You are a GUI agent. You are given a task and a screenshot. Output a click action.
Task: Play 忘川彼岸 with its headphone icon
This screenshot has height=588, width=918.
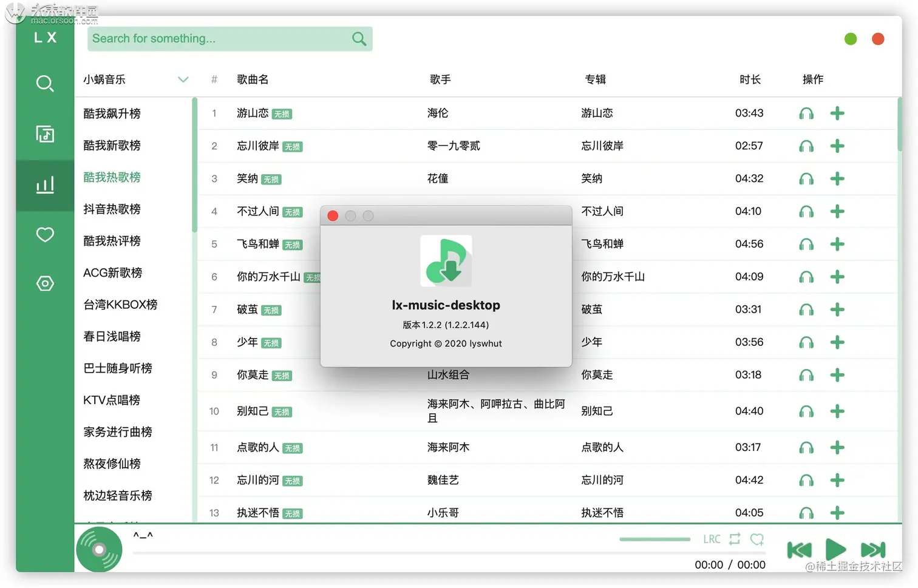(806, 146)
